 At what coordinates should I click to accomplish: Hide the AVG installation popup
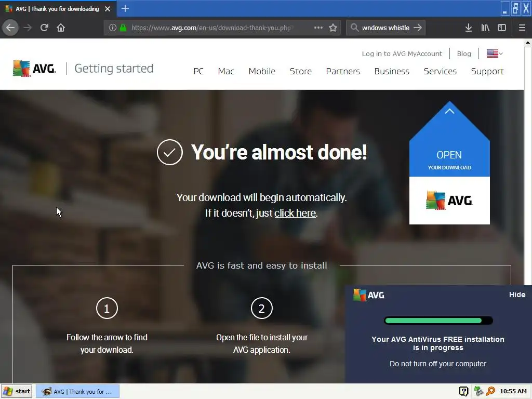tap(517, 295)
